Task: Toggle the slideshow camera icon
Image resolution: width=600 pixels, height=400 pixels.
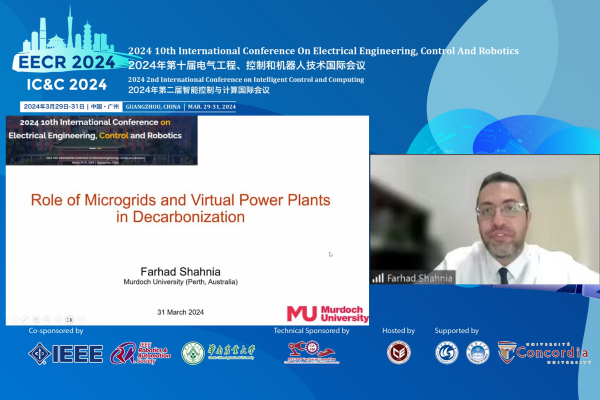Action: click(x=69, y=320)
